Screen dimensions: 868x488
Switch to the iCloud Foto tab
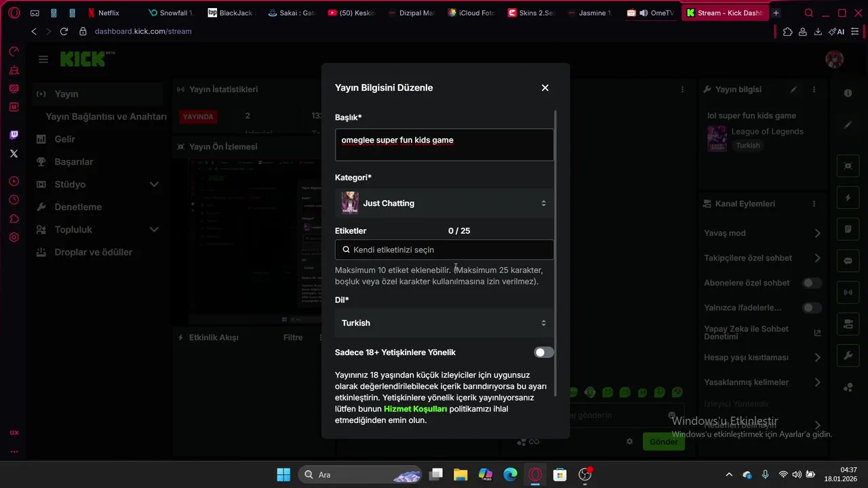click(x=472, y=13)
